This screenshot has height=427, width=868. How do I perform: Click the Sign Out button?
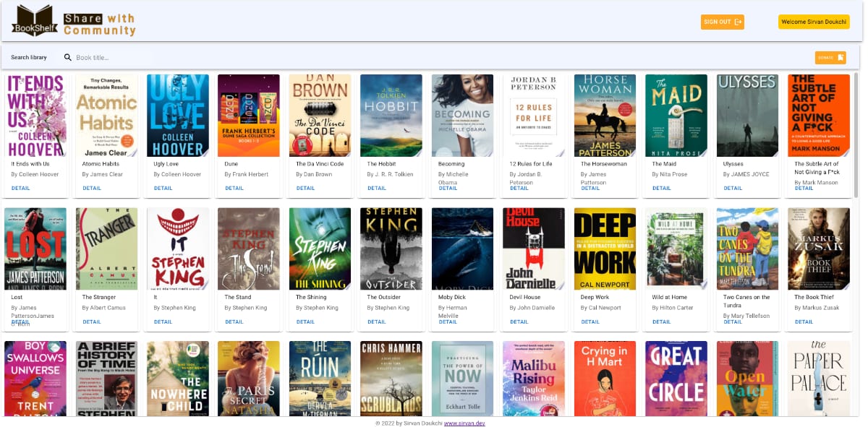click(x=722, y=22)
